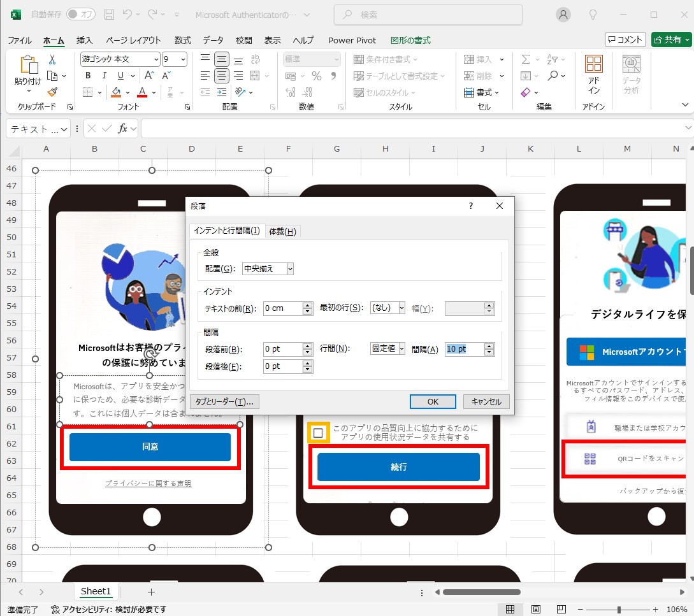Click the increase font size icon
Image resolution: width=694 pixels, height=616 pixels.
pyautogui.click(x=150, y=76)
